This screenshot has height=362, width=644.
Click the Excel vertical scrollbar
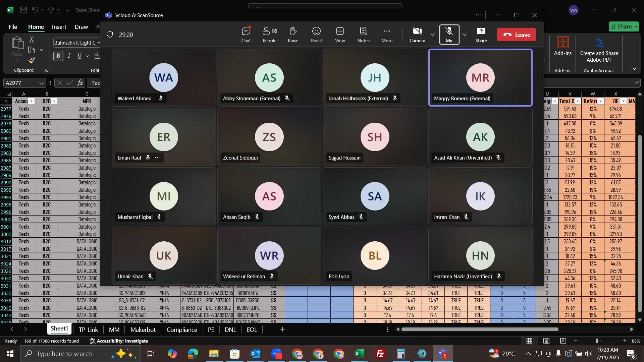(x=640, y=224)
